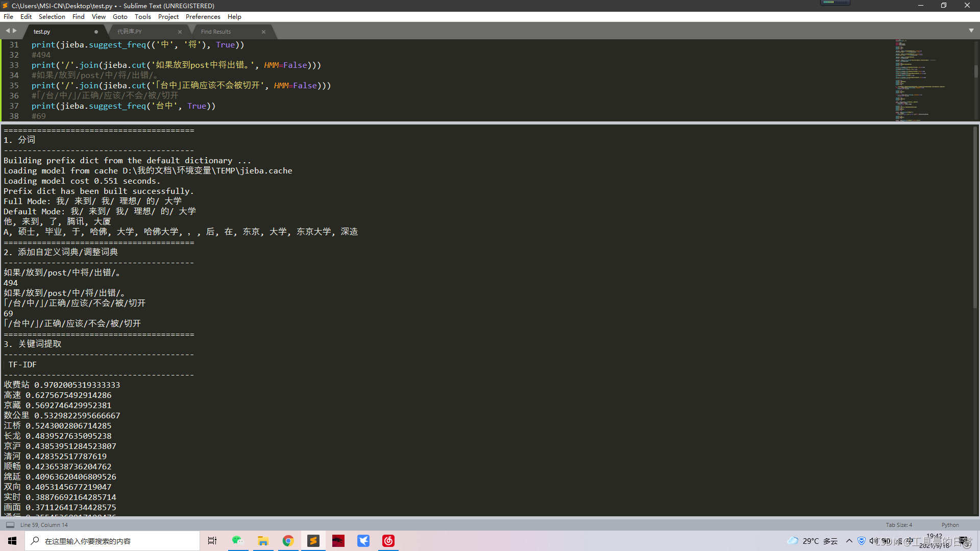Open the notification center icon
This screenshot has width=980, height=551.
tap(964, 541)
